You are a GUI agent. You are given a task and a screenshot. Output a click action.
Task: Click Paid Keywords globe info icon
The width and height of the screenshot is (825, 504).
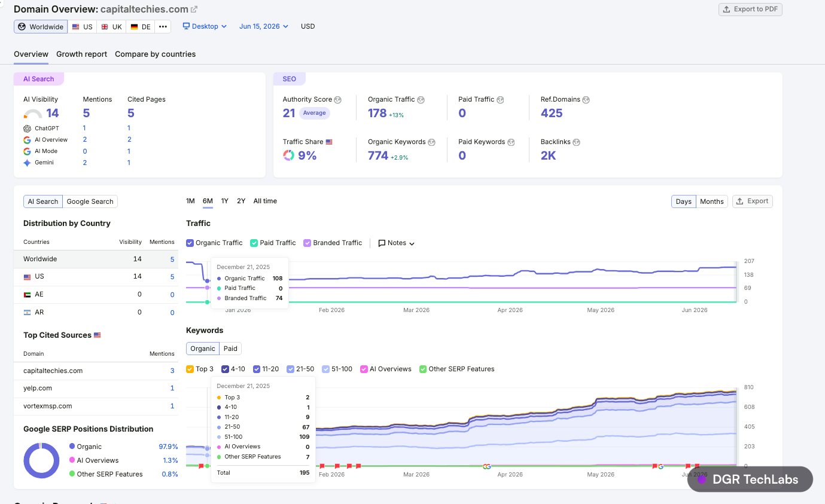tap(510, 142)
